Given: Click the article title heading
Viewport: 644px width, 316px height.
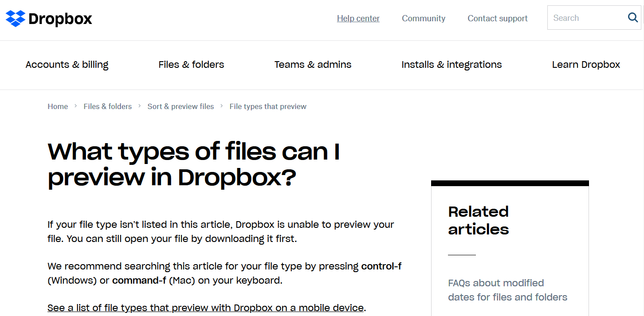Looking at the screenshot, I should pyautogui.click(x=194, y=164).
